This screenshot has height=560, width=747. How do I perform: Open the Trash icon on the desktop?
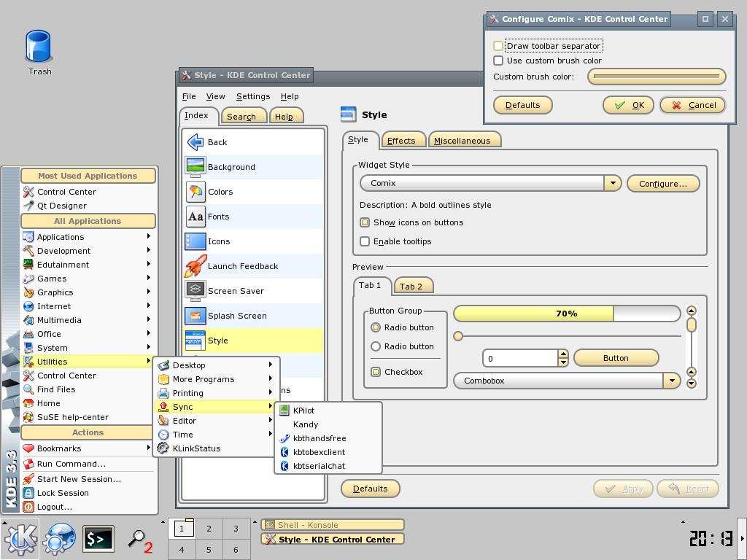tap(38, 46)
